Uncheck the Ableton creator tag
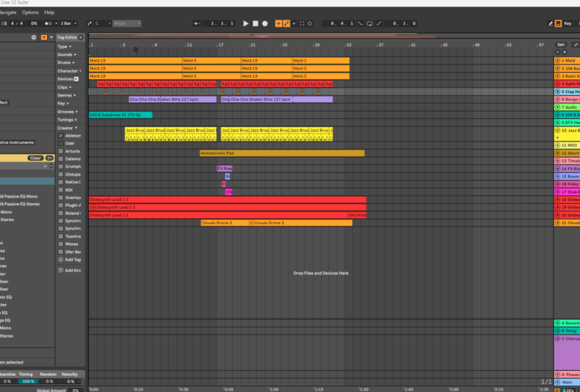 (61, 136)
